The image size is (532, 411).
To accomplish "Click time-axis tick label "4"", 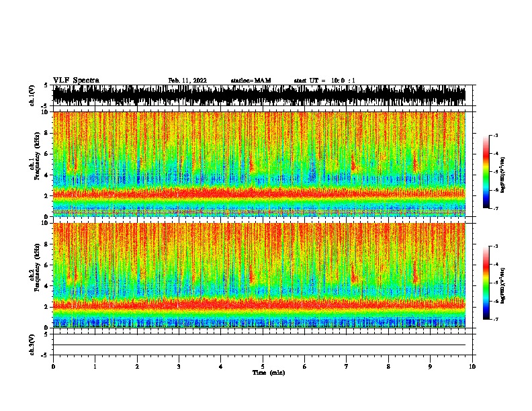I will coord(221,367).
